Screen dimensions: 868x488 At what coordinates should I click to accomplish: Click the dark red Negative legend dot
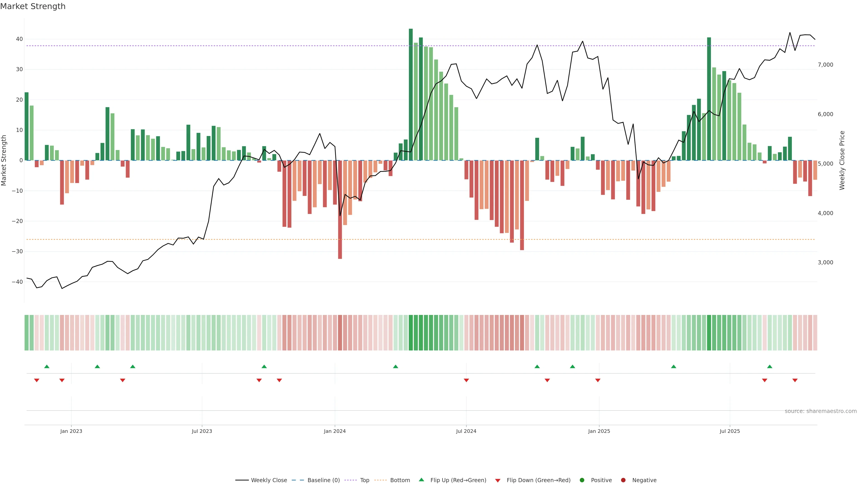click(x=623, y=480)
